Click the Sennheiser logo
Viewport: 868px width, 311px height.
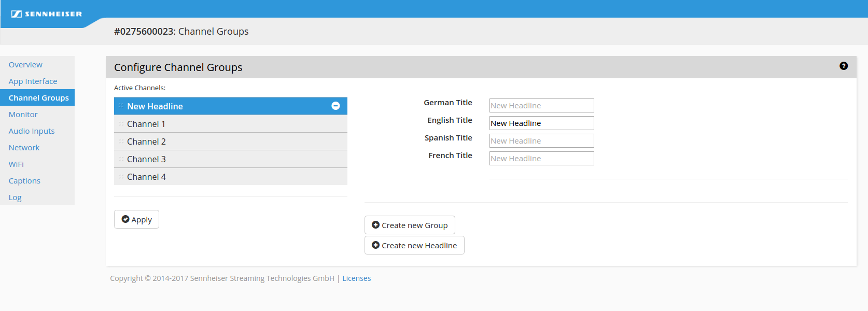click(47, 14)
